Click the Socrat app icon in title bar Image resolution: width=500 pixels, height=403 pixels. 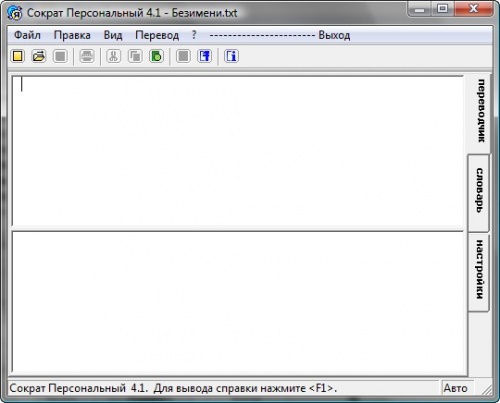15,13
